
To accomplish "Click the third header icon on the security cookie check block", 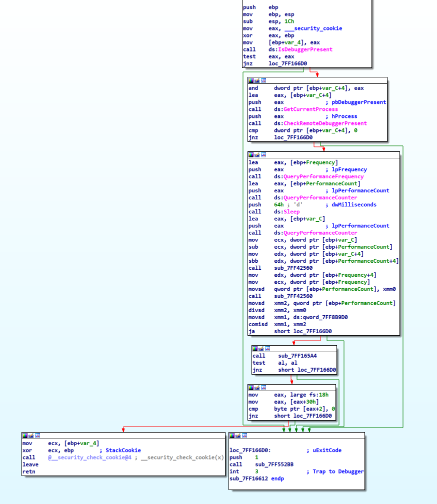I will tap(37, 436).
